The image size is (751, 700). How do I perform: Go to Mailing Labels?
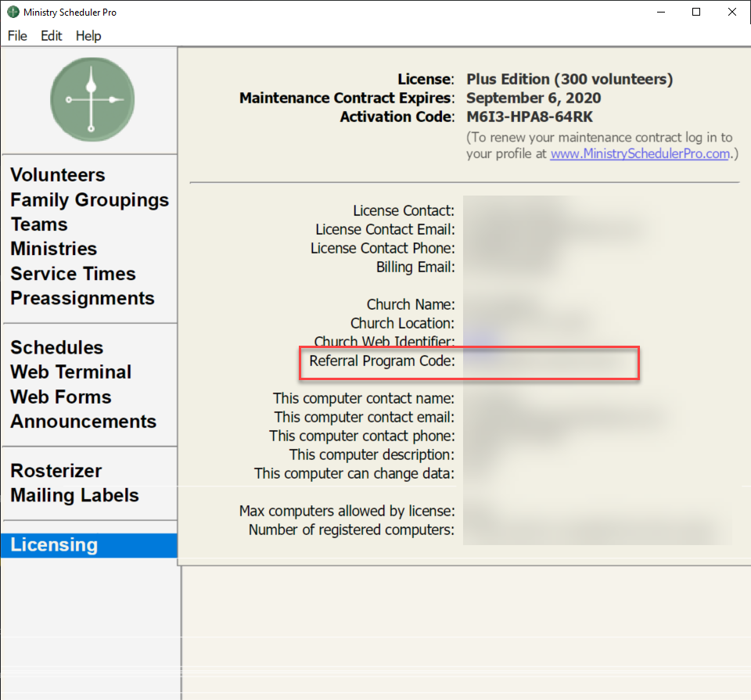74,496
